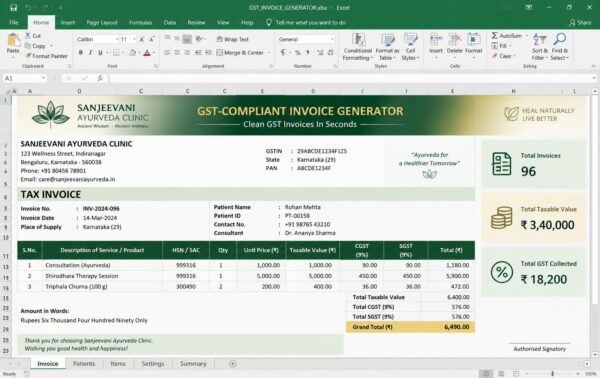Switch to the Insert ribbon tab

pyautogui.click(x=68, y=23)
